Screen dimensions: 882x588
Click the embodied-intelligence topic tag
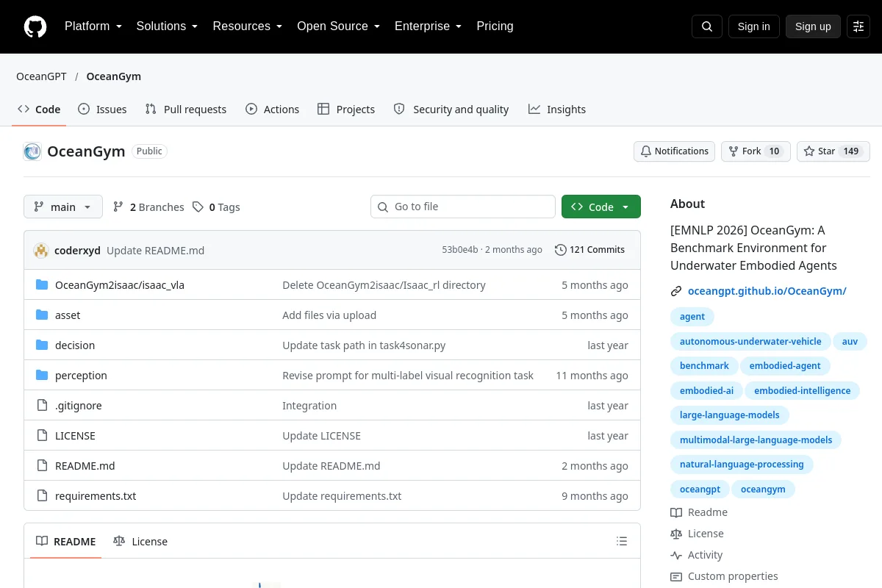pos(803,391)
